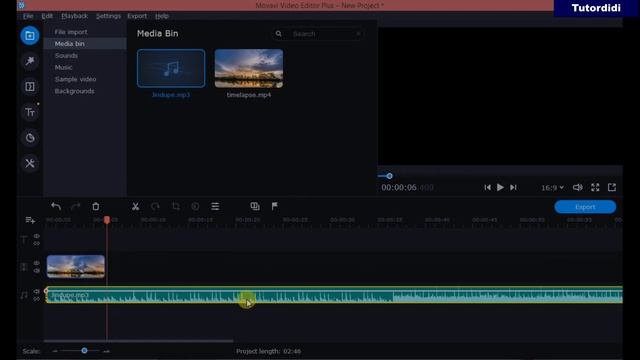Image resolution: width=640 pixels, height=360 pixels.
Task: Rotate the selected clip
Action: tap(155, 207)
